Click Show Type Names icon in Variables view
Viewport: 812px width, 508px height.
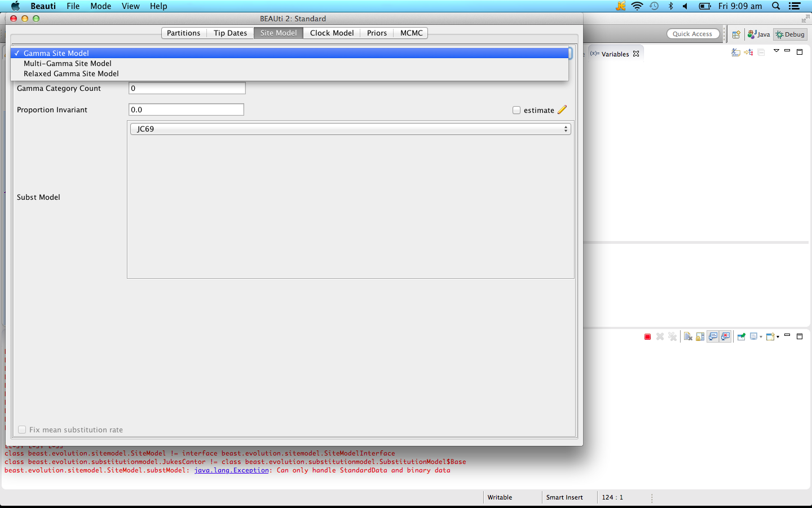coord(736,52)
